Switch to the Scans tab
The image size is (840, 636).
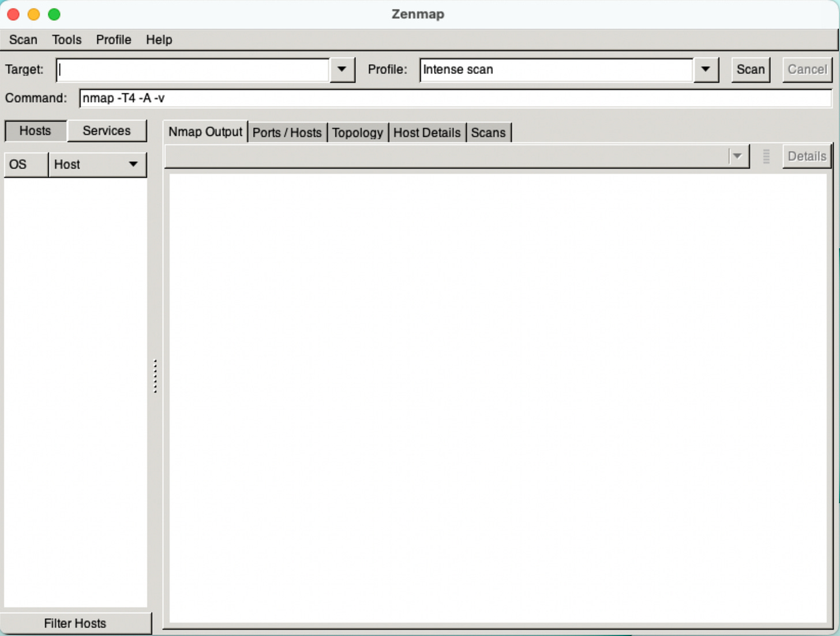(x=488, y=133)
